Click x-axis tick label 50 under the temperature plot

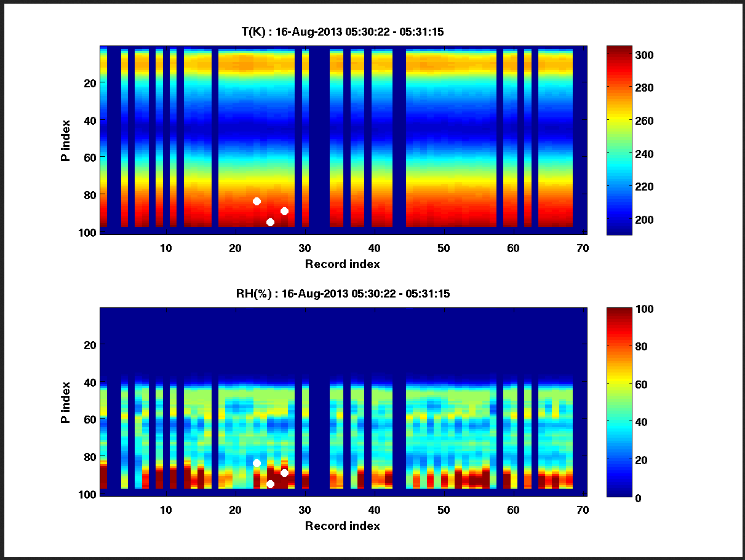pos(444,248)
